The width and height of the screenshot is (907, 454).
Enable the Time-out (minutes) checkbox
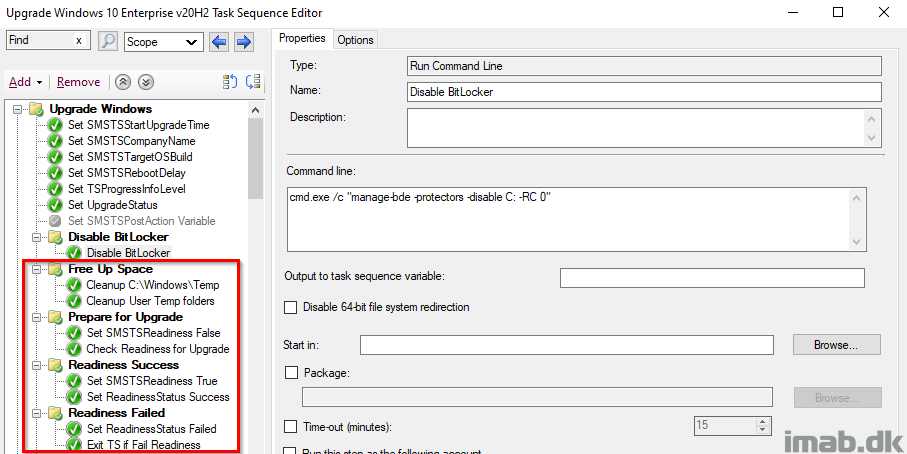(291, 427)
